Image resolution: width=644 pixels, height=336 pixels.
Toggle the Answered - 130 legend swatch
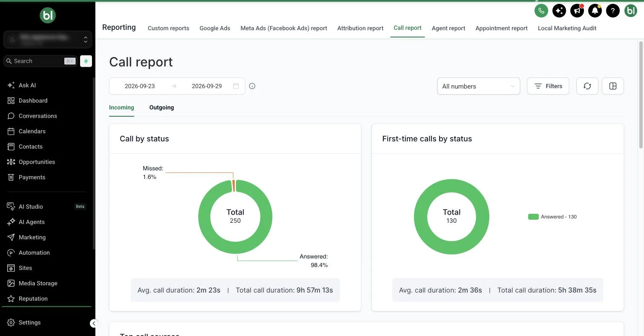point(533,217)
